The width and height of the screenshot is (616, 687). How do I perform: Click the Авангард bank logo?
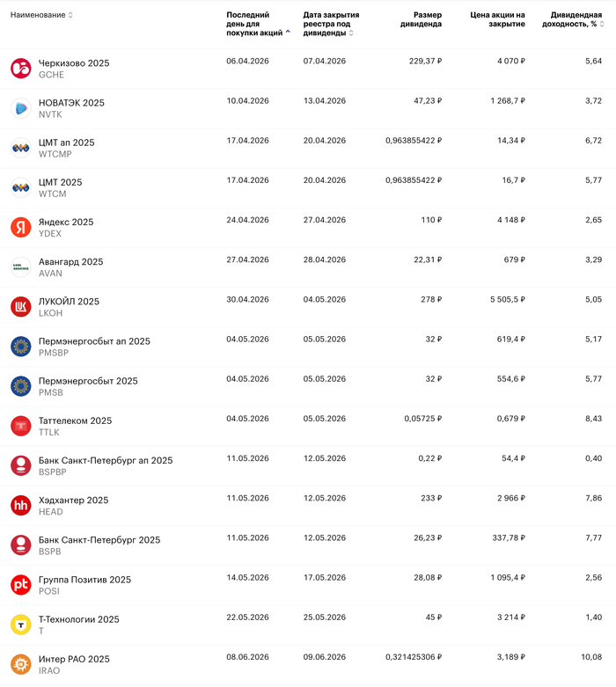click(x=20, y=267)
